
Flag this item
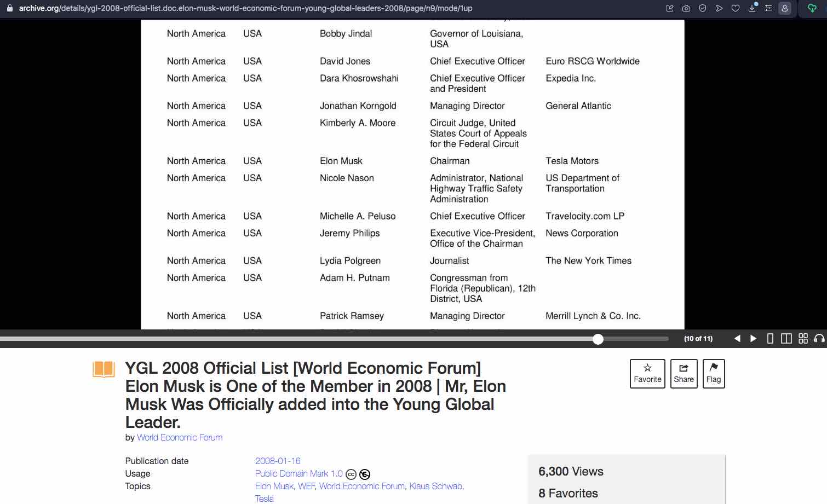pyautogui.click(x=714, y=374)
